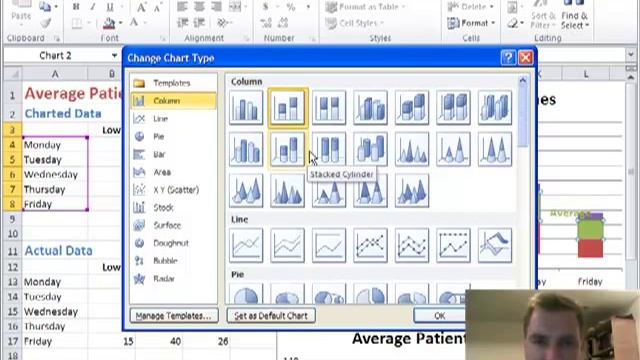640x360 pixels.
Task: Select the Clustered Column chart thumbnail
Action: coord(246,107)
